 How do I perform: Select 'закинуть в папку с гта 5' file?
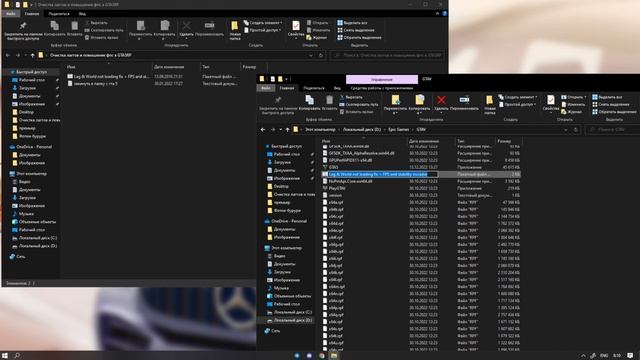(96, 84)
